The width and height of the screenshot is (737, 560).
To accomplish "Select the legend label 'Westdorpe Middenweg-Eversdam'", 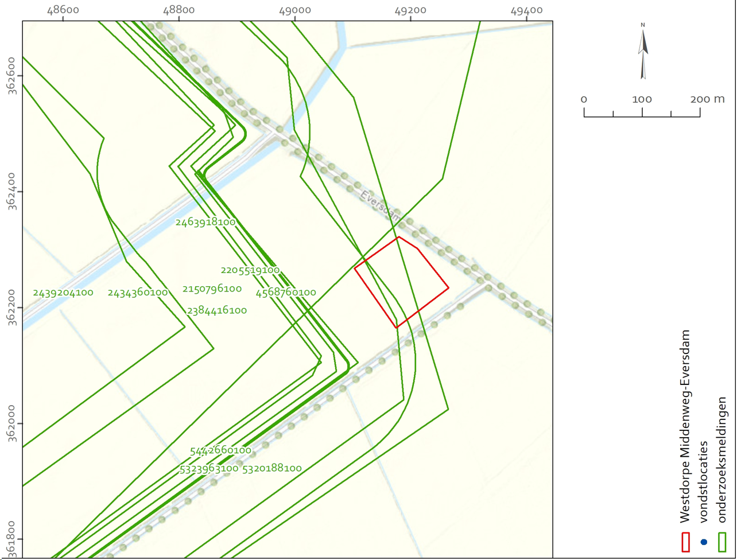I will (685, 426).
